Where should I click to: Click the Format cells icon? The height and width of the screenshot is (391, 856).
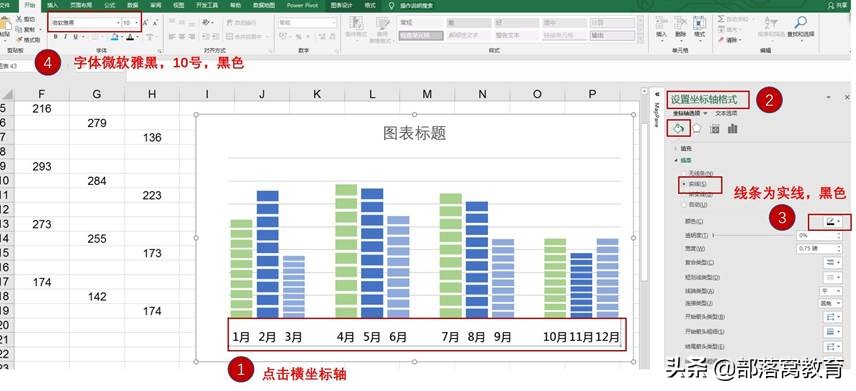[x=699, y=23]
